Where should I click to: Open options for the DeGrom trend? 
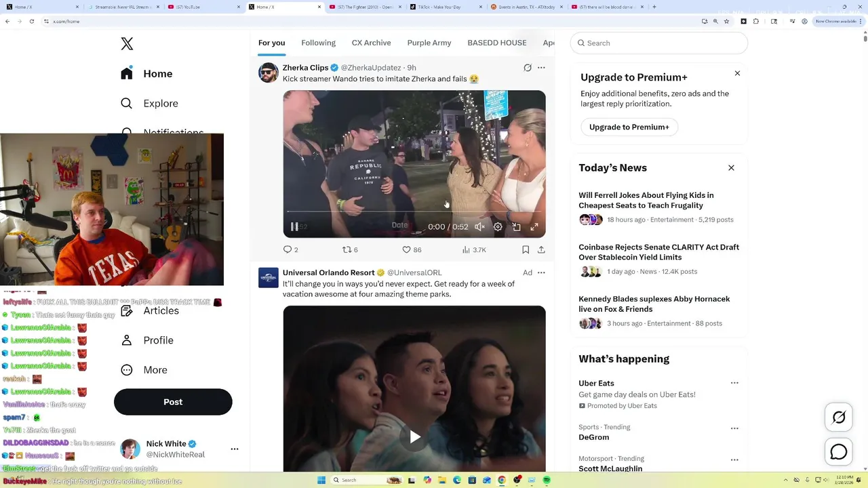click(734, 428)
